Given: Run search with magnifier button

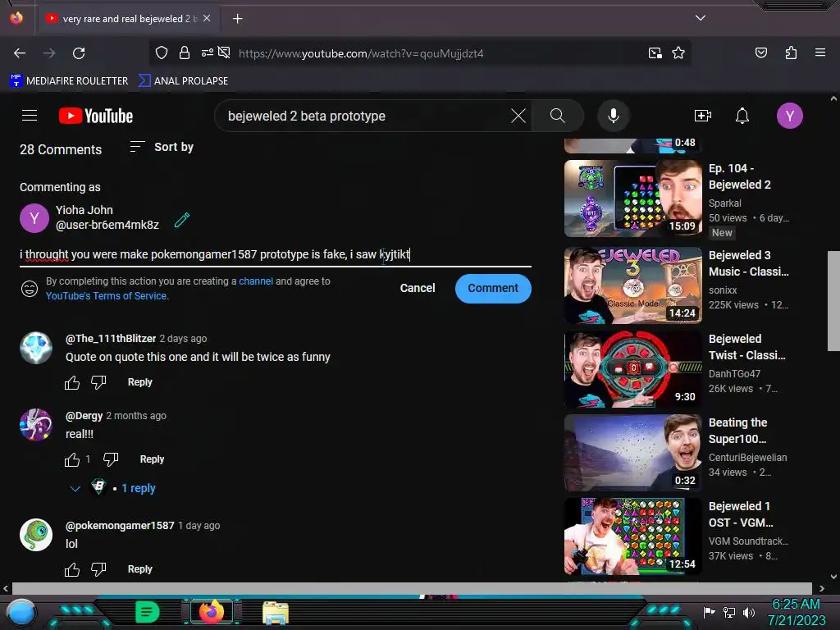Looking at the screenshot, I should (557, 116).
